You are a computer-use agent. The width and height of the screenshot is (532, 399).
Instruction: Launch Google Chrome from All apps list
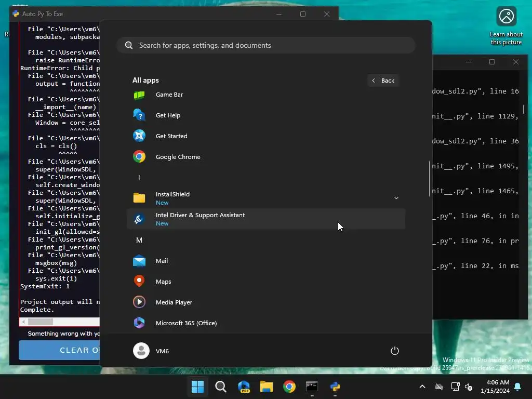pyautogui.click(x=265, y=157)
